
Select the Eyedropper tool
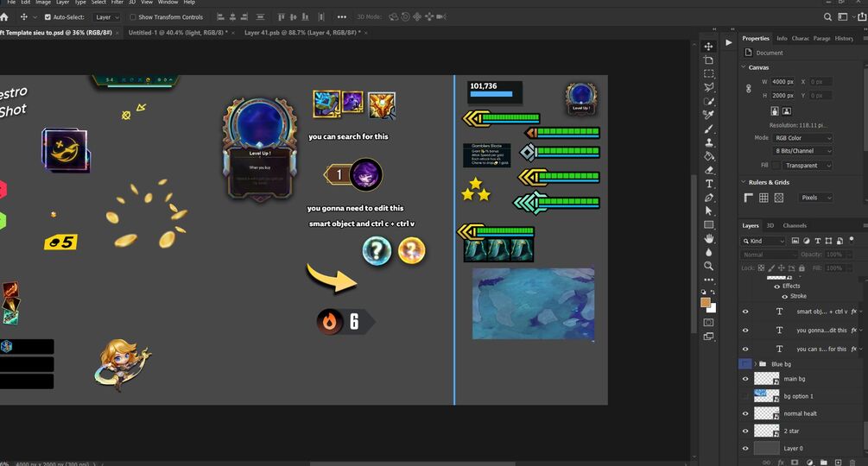(x=708, y=115)
